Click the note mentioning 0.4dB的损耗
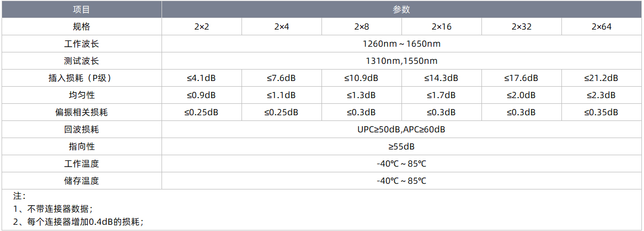 (x=78, y=221)
